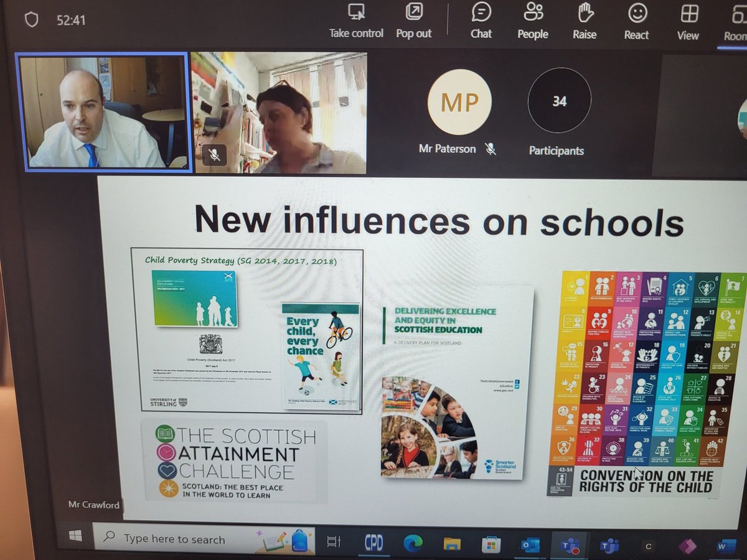Open the 34 Participants overflow tile
Image resolution: width=747 pixels, height=560 pixels.
pos(559,100)
